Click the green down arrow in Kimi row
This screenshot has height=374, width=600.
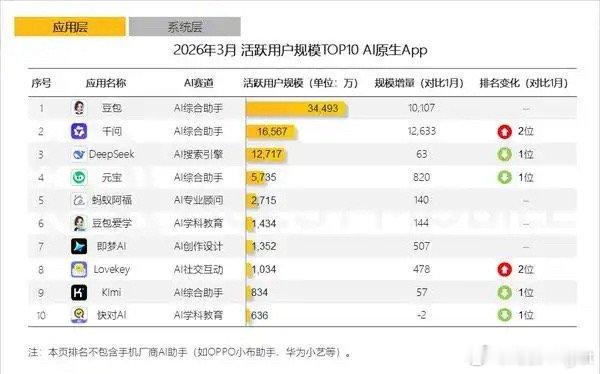tap(505, 292)
